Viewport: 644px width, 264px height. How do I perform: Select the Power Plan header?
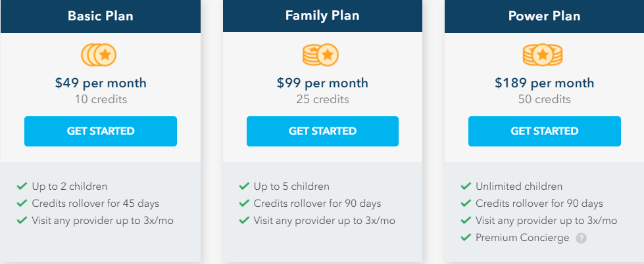pyautogui.click(x=544, y=16)
